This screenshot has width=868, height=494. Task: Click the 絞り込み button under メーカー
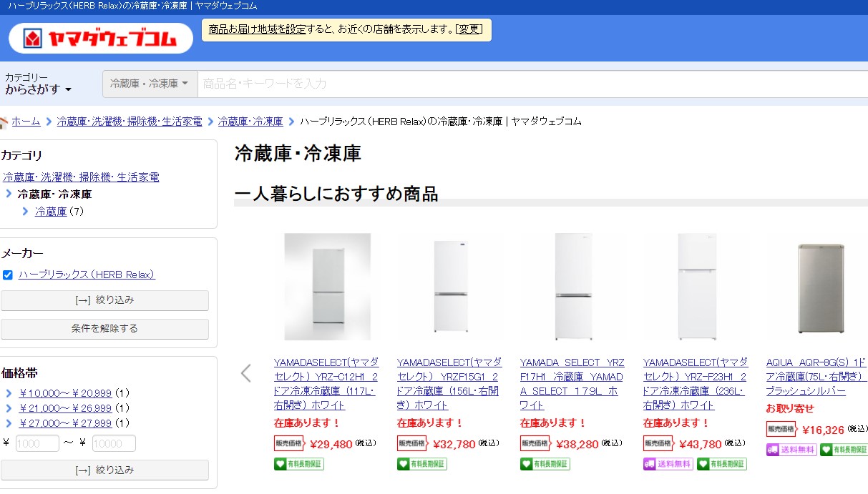(104, 300)
